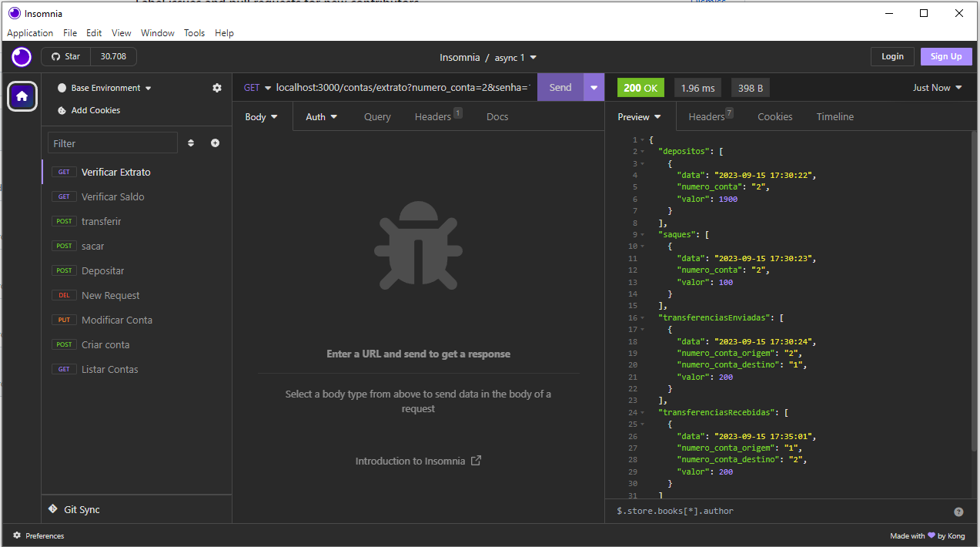Screen dimensions: 980x547
Task: Switch to the Timeline tab
Action: click(x=835, y=116)
